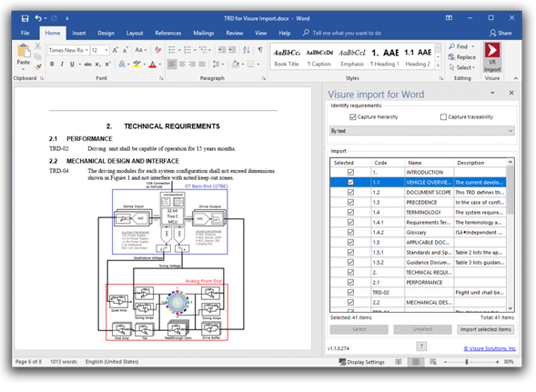The width and height of the screenshot is (536, 392).
Task: Apply subscript formatting
Action: [97, 64]
